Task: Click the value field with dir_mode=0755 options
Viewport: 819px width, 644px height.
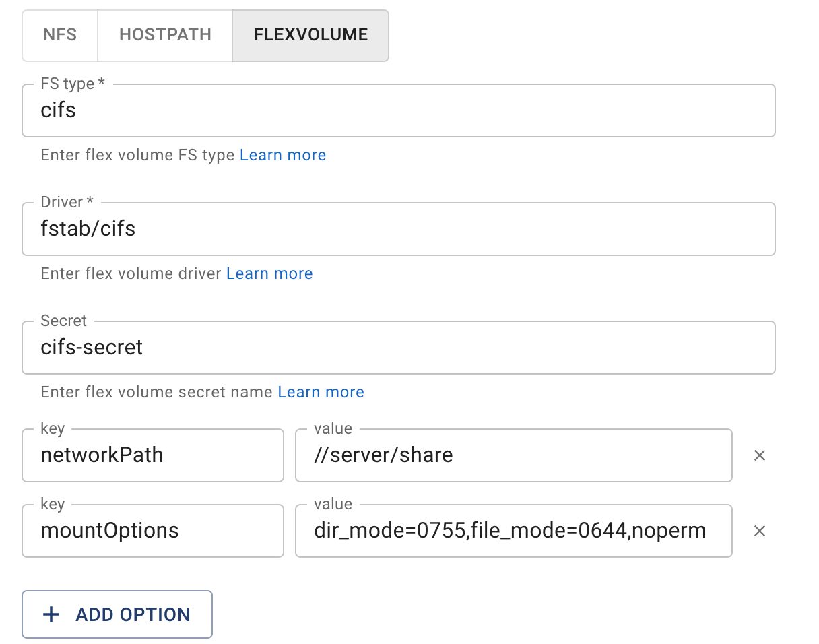Action: point(514,531)
